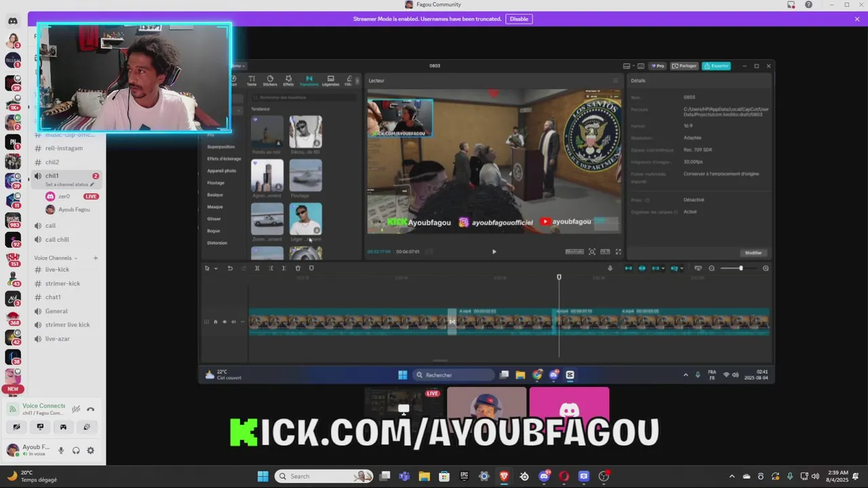Viewport: 868px width, 488px height.
Task: Select the Stickers tab in streamed CapCut
Action: [x=270, y=81]
